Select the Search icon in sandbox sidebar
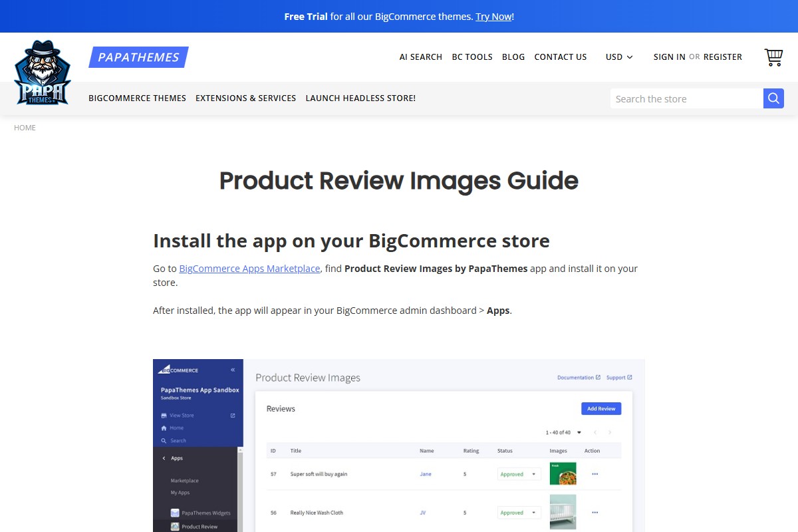Screen dimensions: 798x532 tap(163, 440)
